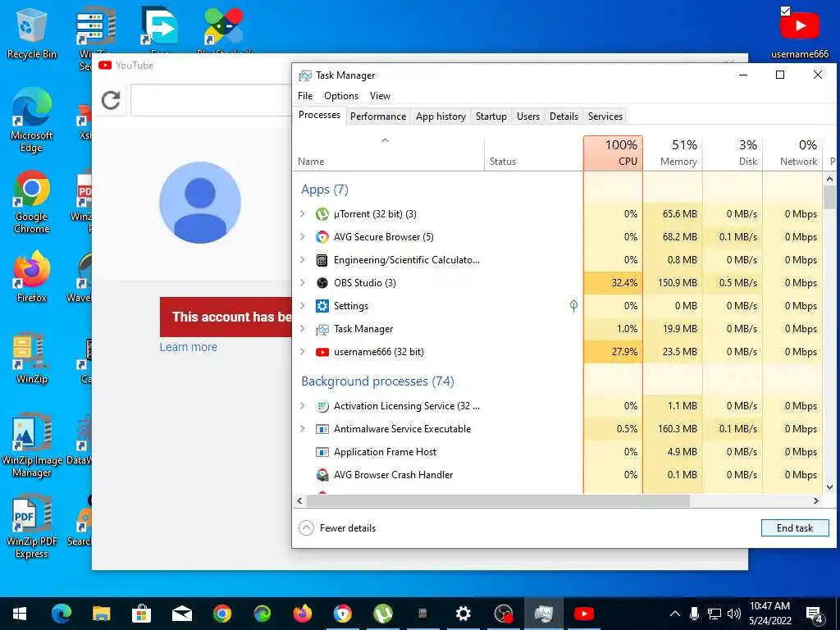The width and height of the screenshot is (840, 630).
Task: Open the WinZip Image Manager desktop shortcut
Action: (31, 445)
